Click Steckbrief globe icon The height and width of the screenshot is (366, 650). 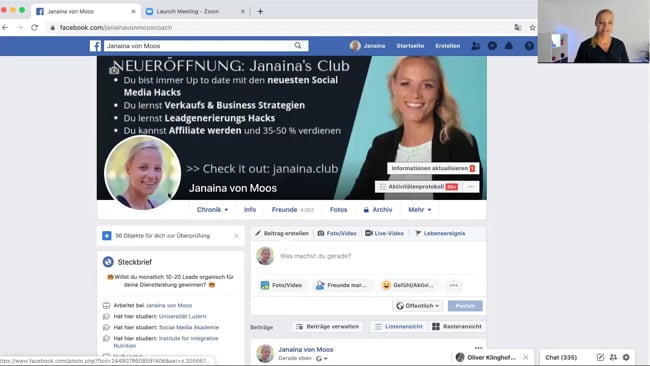(x=108, y=262)
